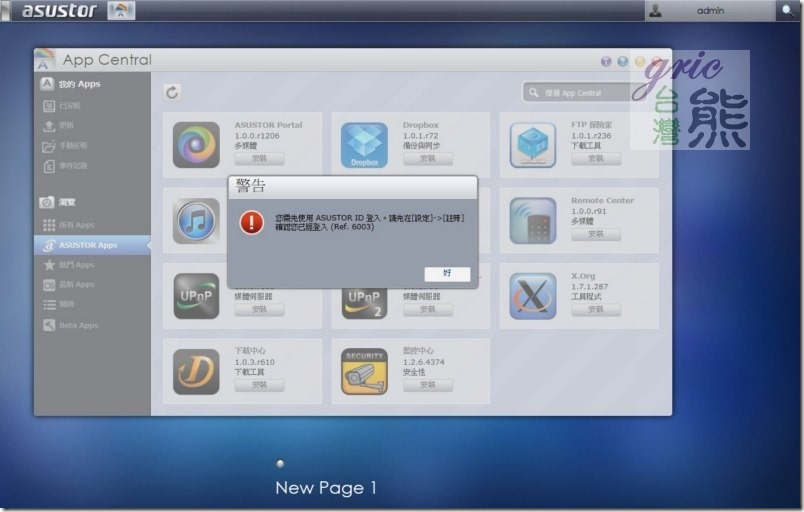804x512 pixels.
Task: Refresh the App Central app list
Action: [x=172, y=92]
